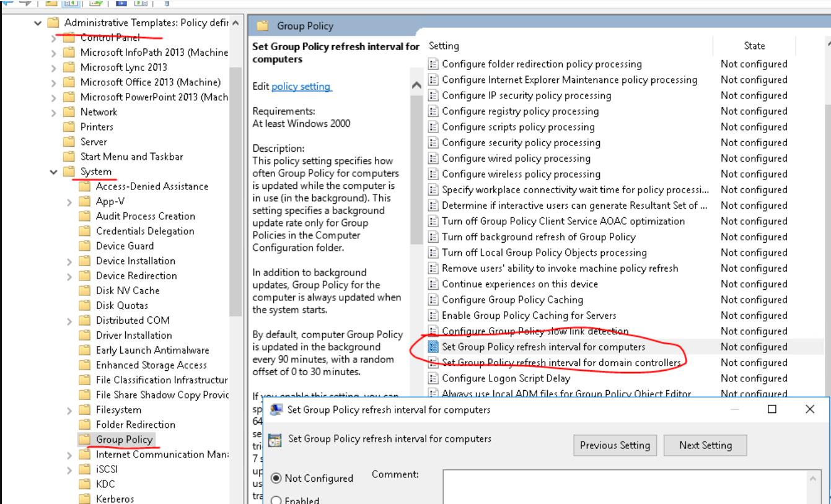This screenshot has height=504, width=831.
Task: Go to Previous Setting in dialog
Action: pyautogui.click(x=615, y=445)
